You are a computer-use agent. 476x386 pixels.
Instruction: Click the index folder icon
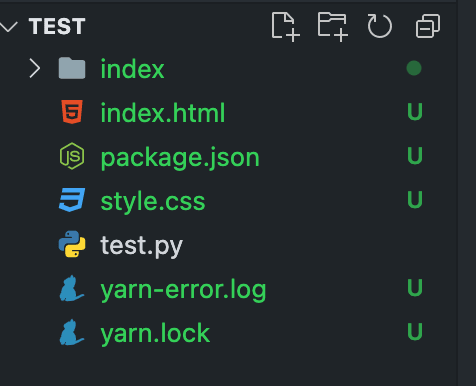pos(72,68)
